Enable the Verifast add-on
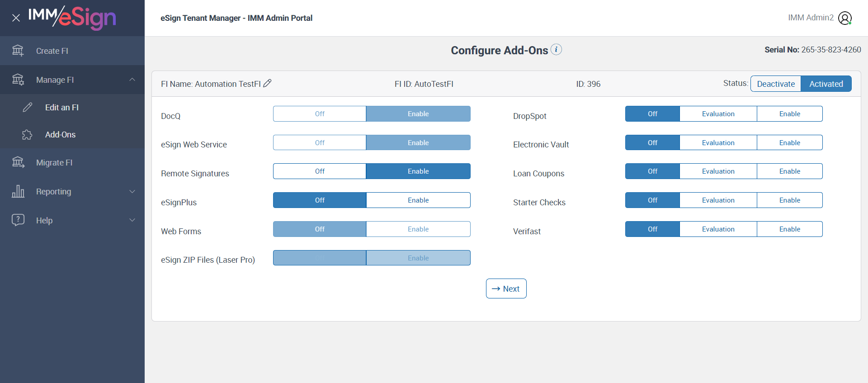The width and height of the screenshot is (868, 383). [x=789, y=229]
